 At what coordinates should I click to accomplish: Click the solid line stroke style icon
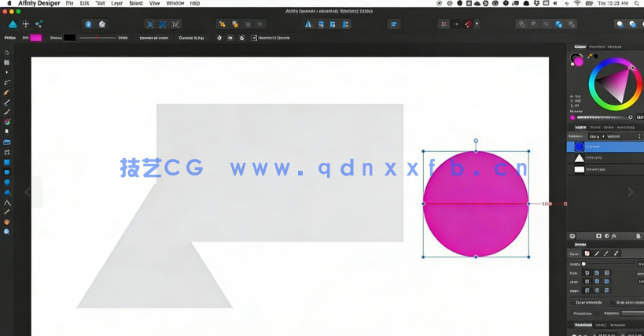[x=597, y=253]
